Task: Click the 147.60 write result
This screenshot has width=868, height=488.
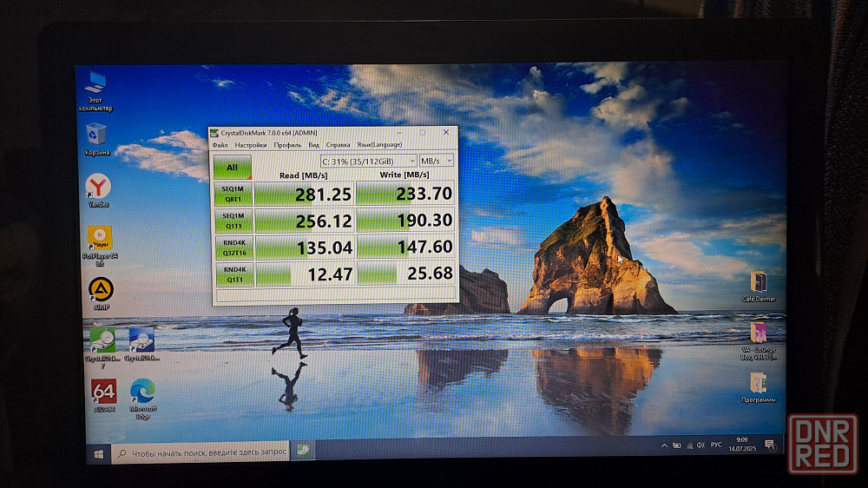Action: click(x=405, y=247)
